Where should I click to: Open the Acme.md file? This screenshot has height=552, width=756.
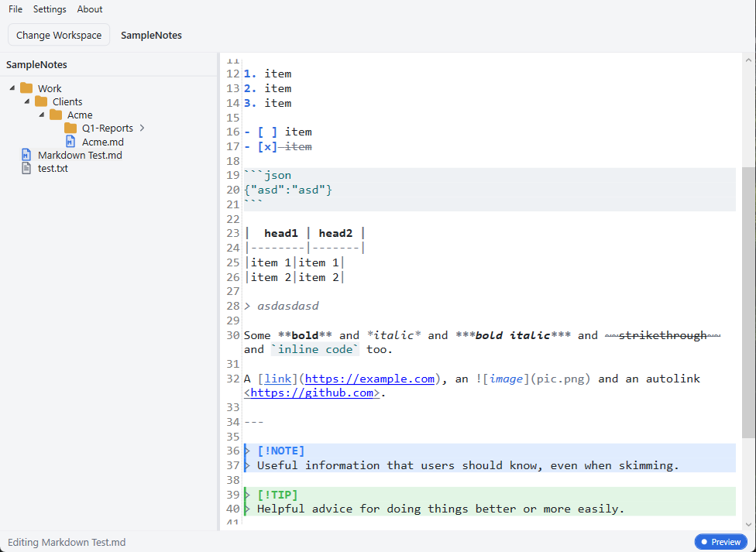pos(103,142)
